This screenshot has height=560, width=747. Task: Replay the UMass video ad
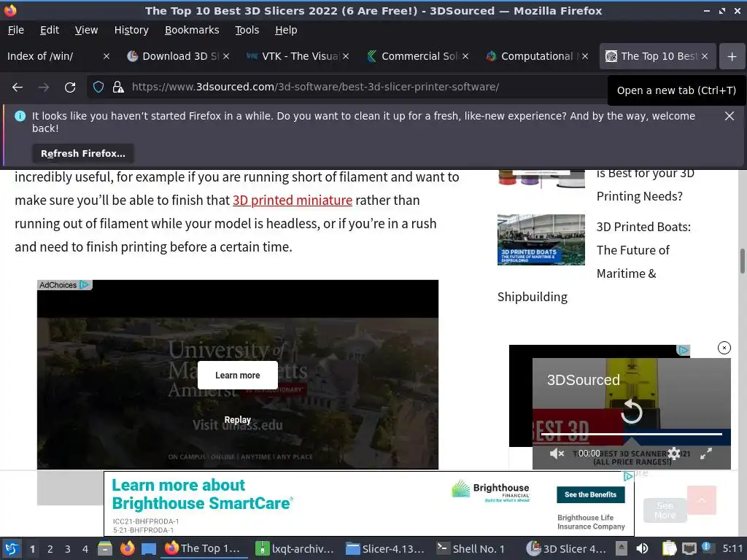(x=238, y=420)
